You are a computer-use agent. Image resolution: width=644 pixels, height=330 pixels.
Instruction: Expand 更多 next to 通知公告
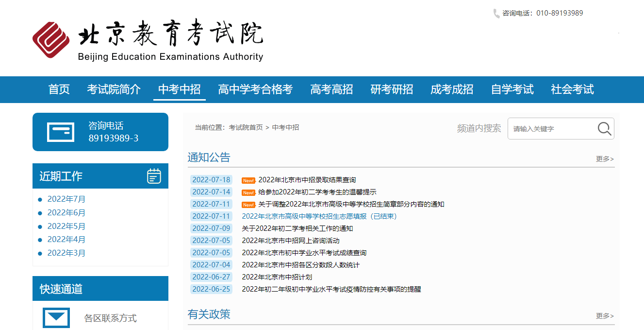click(605, 159)
